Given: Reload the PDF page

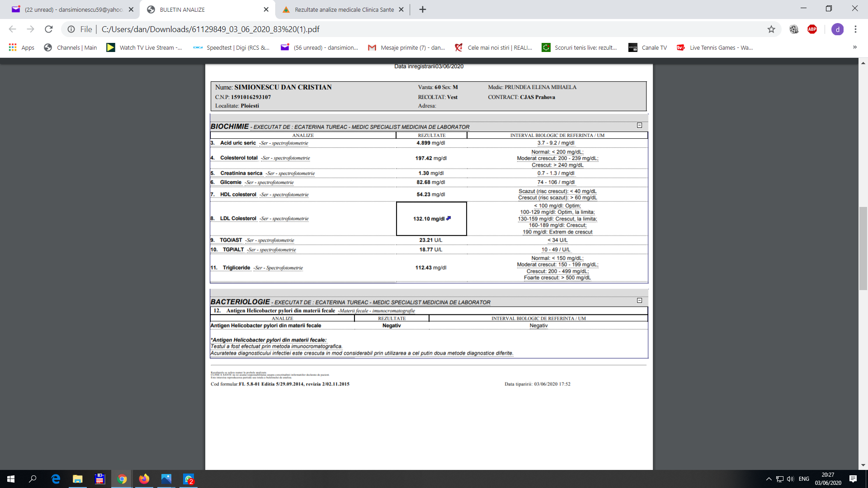Looking at the screenshot, I should pyautogui.click(x=49, y=29).
